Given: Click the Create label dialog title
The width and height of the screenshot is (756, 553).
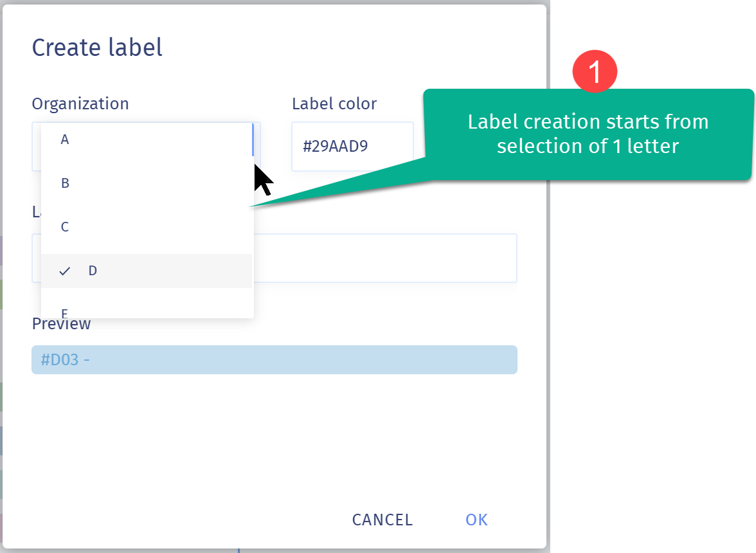Looking at the screenshot, I should (x=97, y=48).
